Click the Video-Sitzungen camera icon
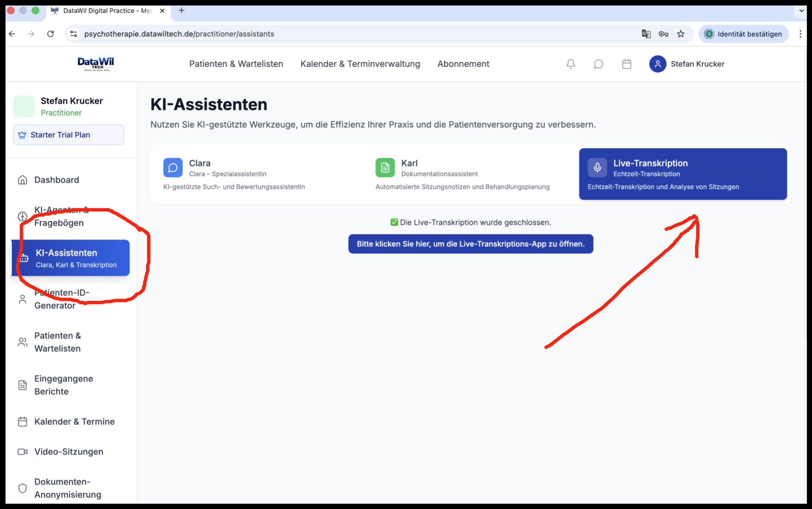The height and width of the screenshot is (509, 812). pos(22,451)
